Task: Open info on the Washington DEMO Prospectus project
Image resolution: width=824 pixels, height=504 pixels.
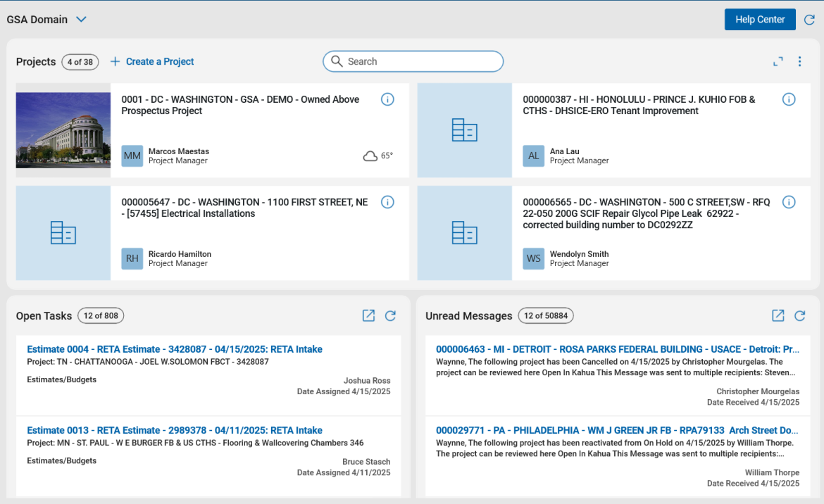Action: coord(387,99)
